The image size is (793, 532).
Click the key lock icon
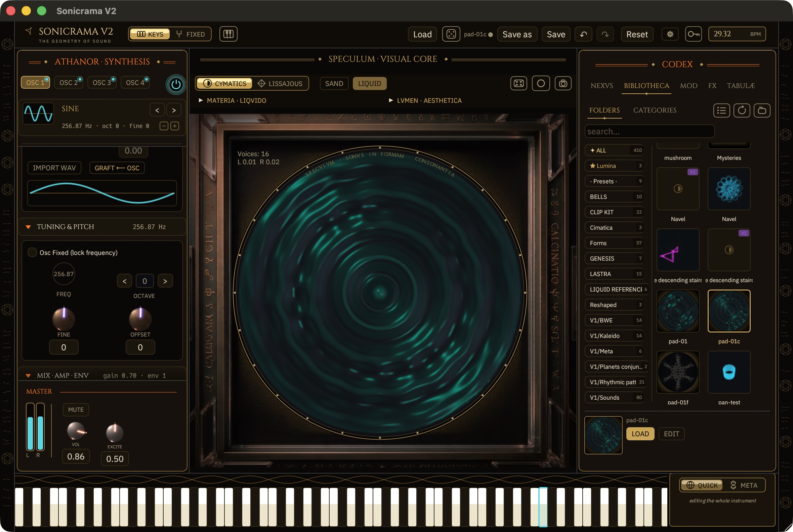point(693,34)
